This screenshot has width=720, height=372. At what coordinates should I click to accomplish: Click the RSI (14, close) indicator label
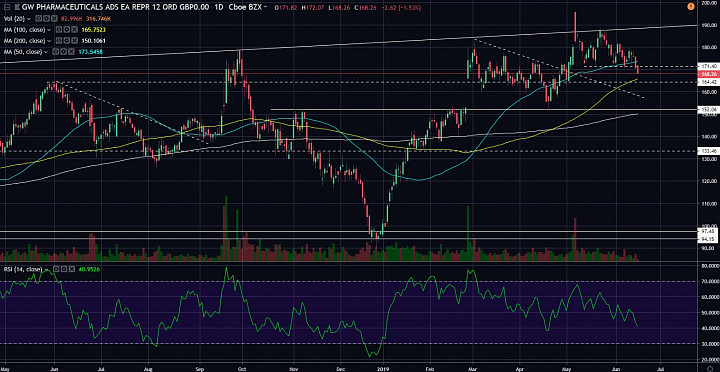pyautogui.click(x=23, y=269)
